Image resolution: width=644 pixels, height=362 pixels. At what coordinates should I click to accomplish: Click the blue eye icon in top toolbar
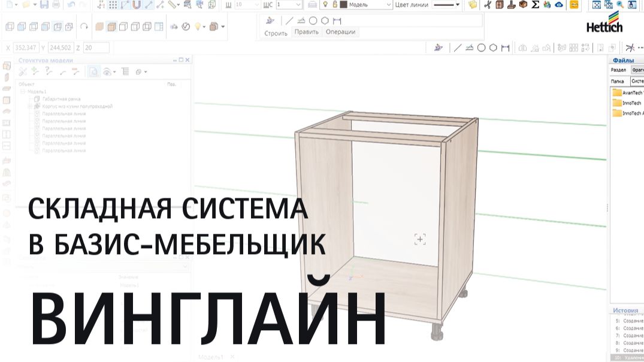559,5
